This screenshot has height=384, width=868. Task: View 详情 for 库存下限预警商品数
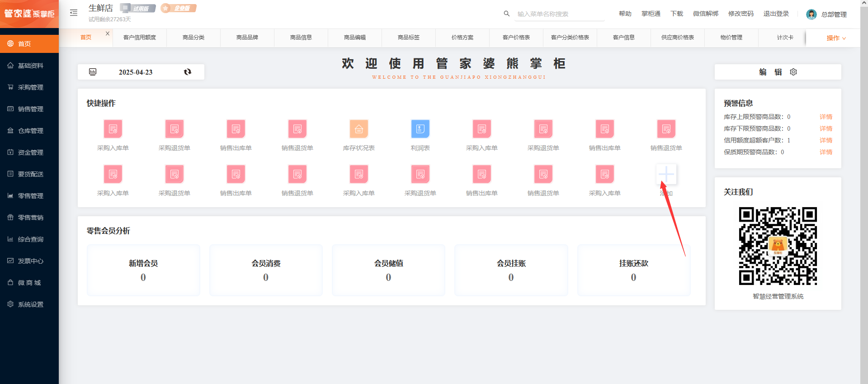point(826,128)
